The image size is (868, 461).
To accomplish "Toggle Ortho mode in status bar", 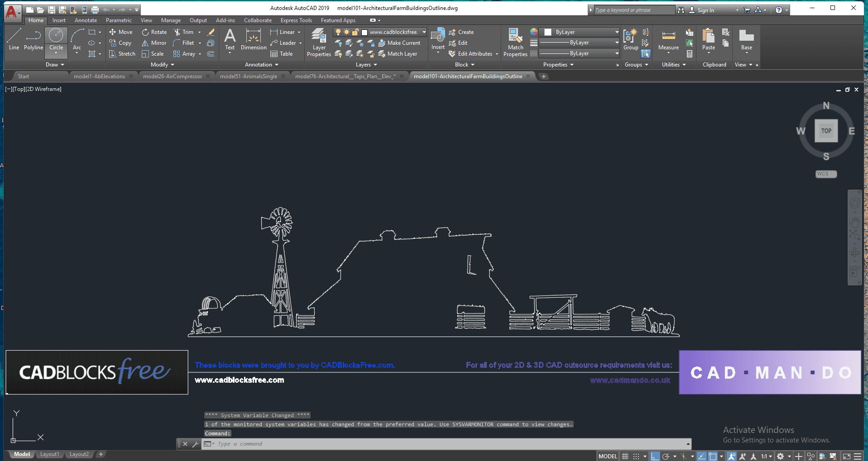I will (655, 456).
